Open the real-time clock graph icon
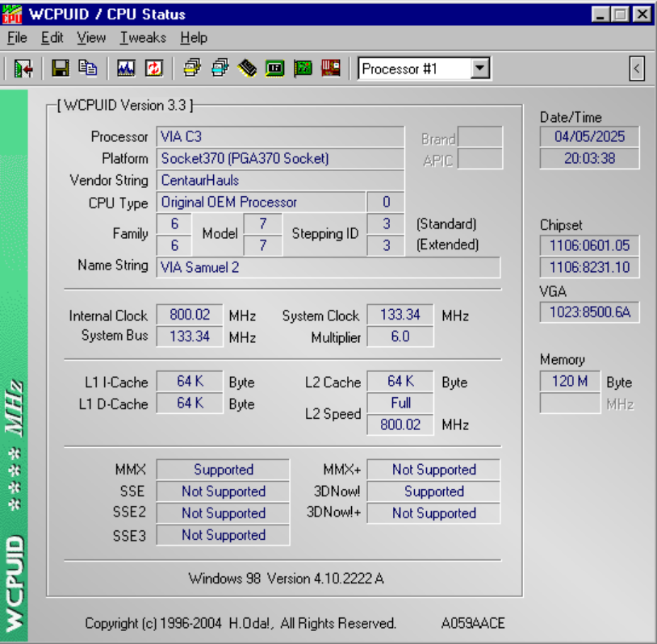The width and height of the screenshot is (657, 644). 126,69
